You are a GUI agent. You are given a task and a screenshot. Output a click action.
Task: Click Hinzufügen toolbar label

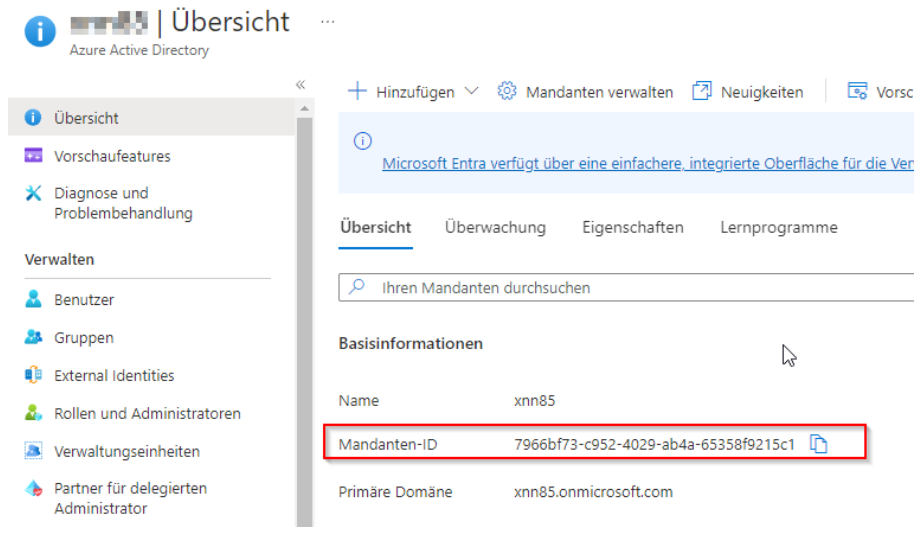415,92
